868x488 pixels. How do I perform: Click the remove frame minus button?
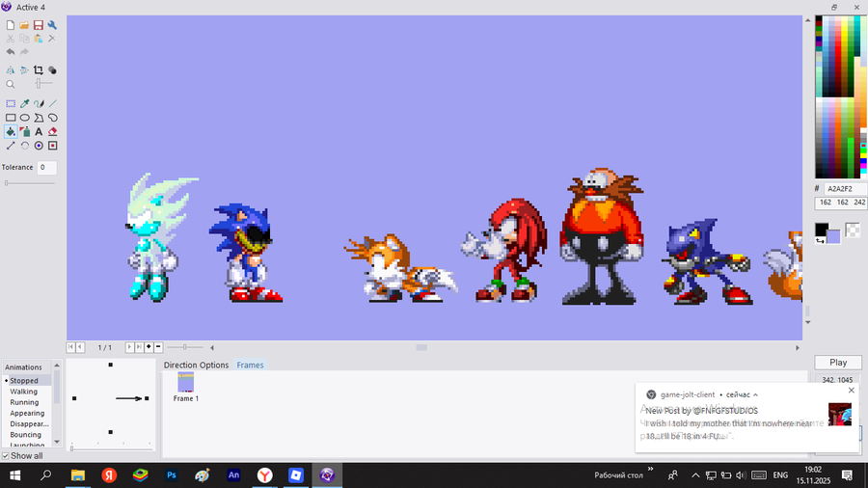coord(158,347)
